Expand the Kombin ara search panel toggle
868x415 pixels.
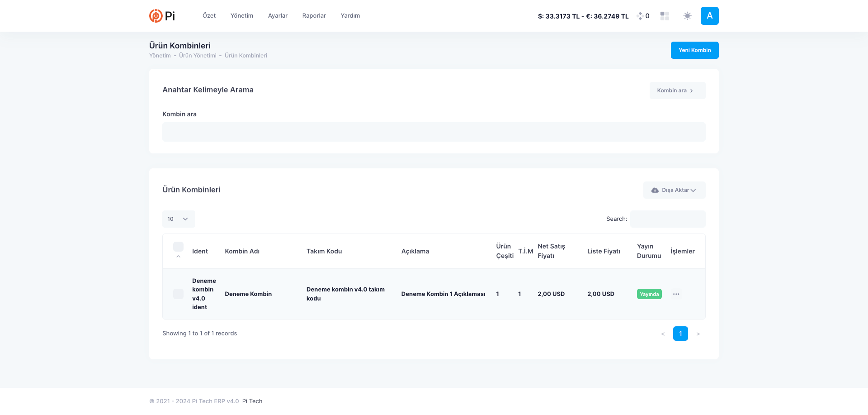[x=677, y=91]
